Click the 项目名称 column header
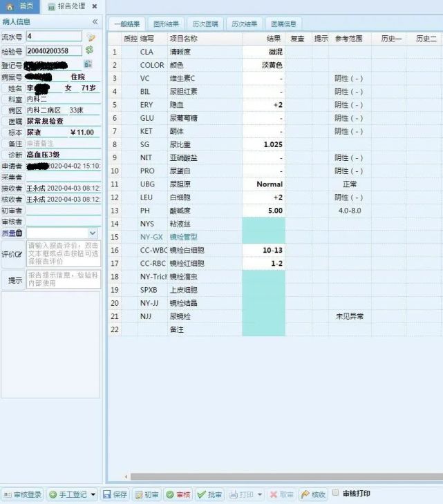Image resolution: width=443 pixels, height=504 pixels. [x=205, y=39]
